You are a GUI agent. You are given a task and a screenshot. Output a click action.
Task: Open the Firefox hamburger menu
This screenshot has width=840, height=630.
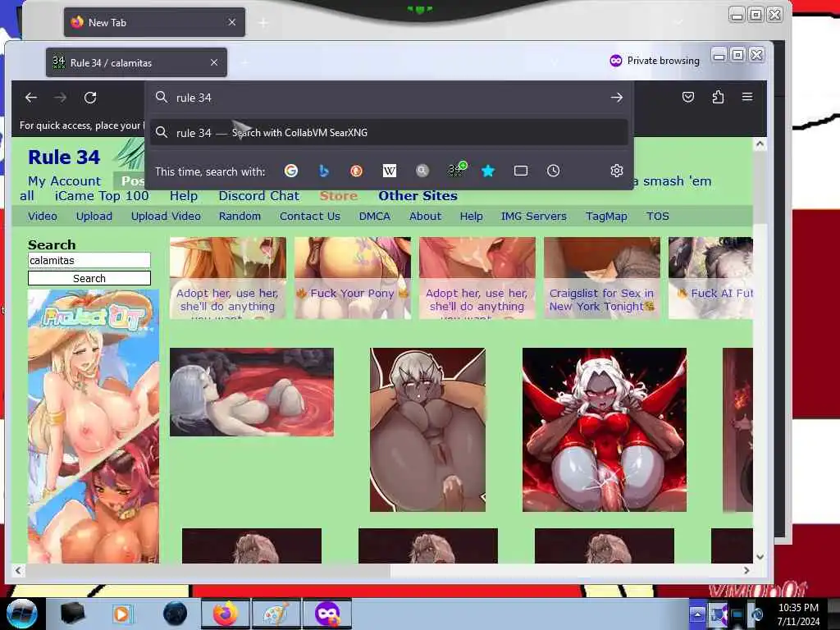tap(747, 97)
